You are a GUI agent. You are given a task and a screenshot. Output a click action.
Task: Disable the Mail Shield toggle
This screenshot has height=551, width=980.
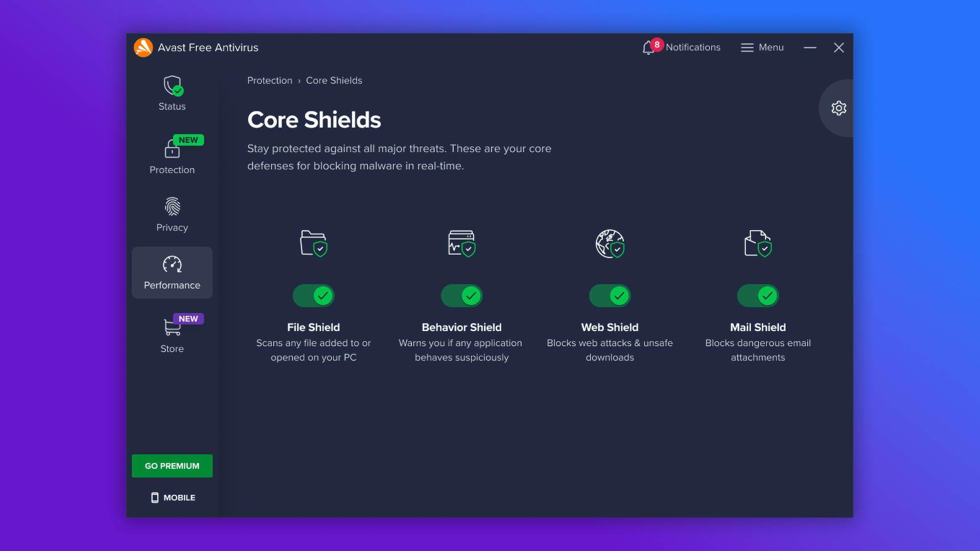758,296
